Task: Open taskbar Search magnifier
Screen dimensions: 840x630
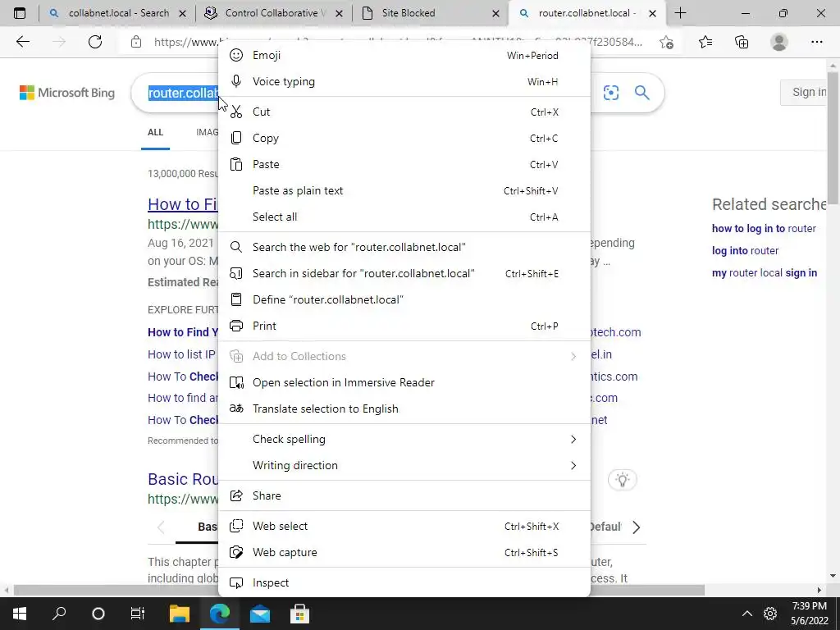Action: pyautogui.click(x=59, y=614)
